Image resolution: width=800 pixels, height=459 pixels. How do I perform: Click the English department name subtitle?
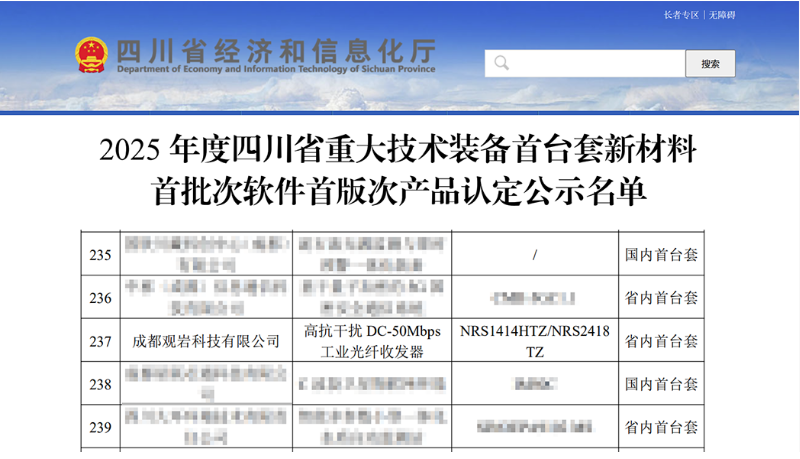click(x=276, y=69)
